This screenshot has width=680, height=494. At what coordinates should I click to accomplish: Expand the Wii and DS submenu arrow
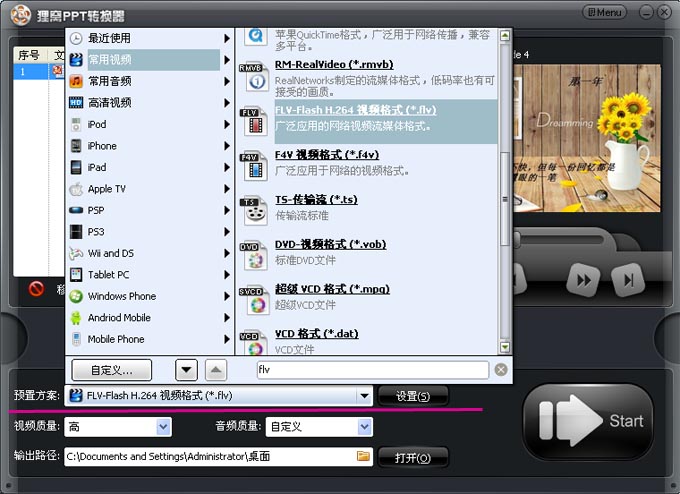tap(226, 253)
